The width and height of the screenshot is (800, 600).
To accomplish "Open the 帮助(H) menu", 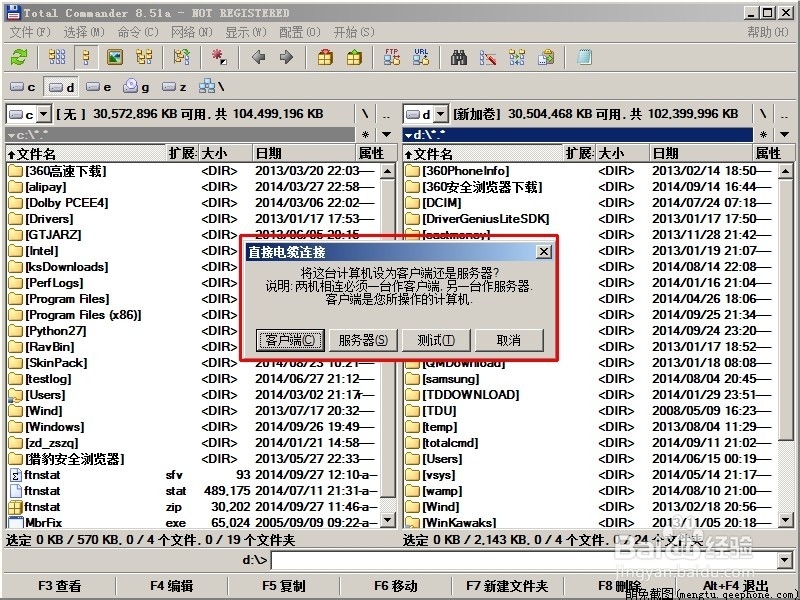I will coord(768,32).
